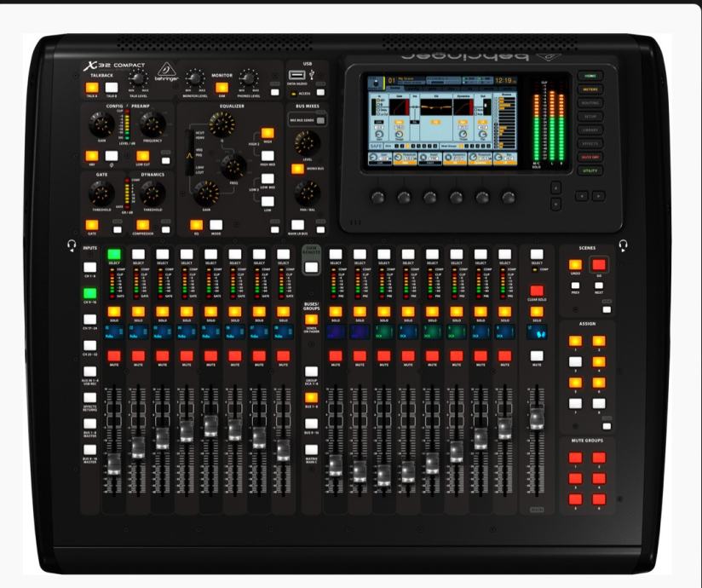Open the EFFECTS screen button
This screenshot has height=588, width=702.
tap(590, 143)
